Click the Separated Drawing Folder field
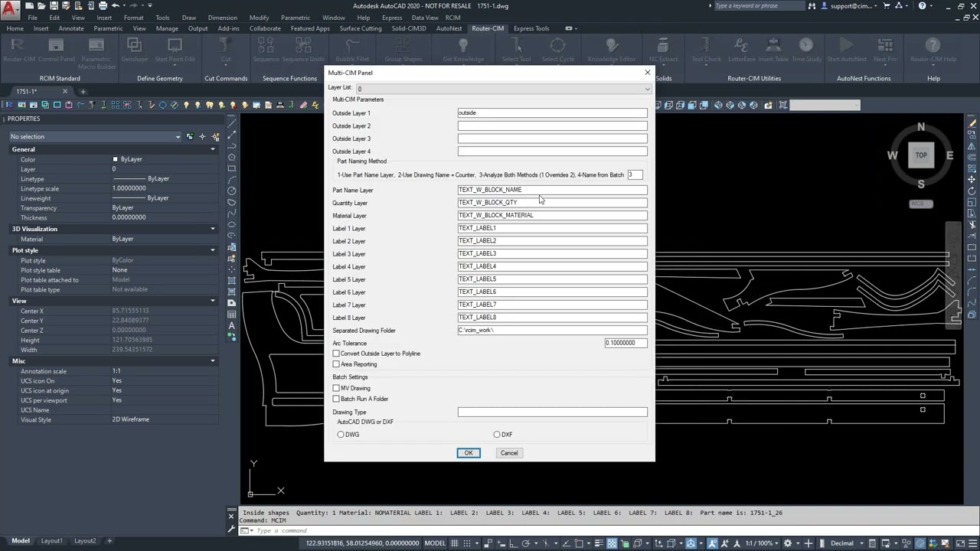980x551 pixels. (552, 331)
